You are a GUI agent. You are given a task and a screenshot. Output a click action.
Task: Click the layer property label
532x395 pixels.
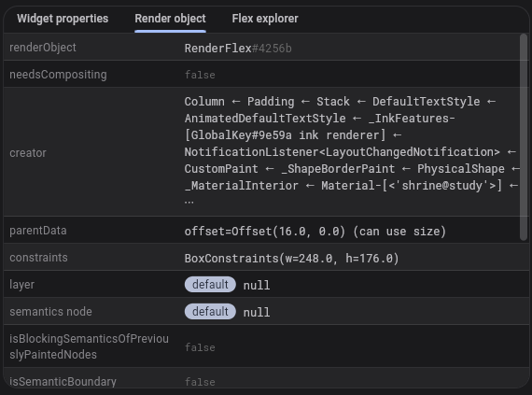point(22,285)
